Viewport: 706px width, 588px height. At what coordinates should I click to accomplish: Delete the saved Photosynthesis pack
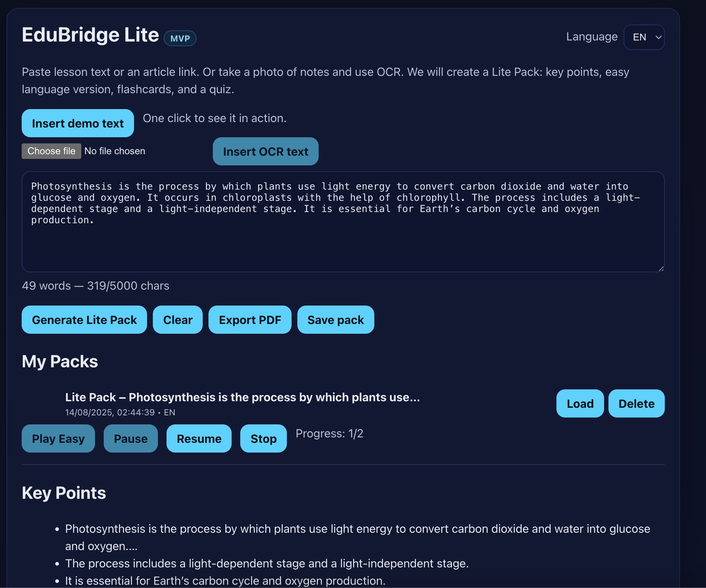tap(636, 403)
